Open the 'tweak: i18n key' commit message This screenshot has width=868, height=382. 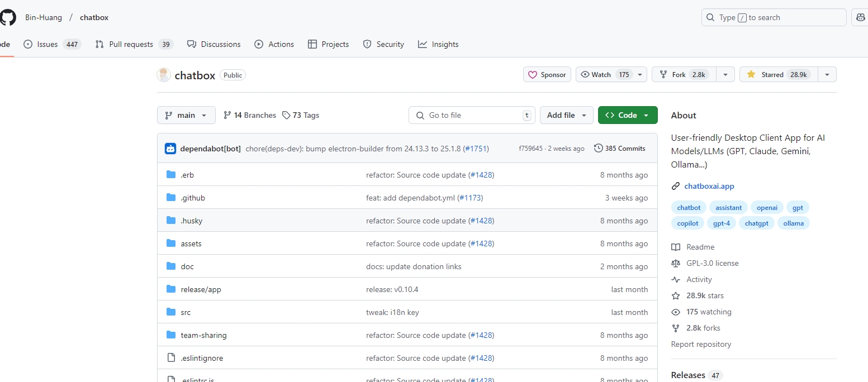coord(392,312)
